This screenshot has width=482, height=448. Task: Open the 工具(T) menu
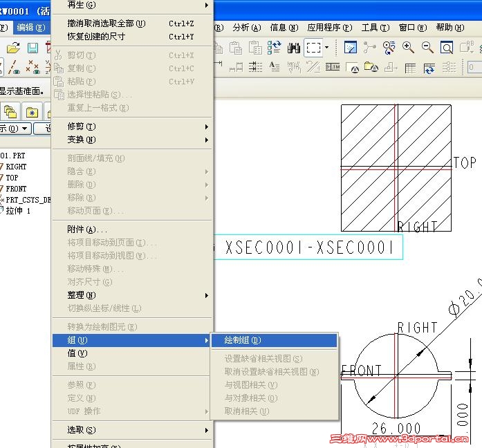376,28
